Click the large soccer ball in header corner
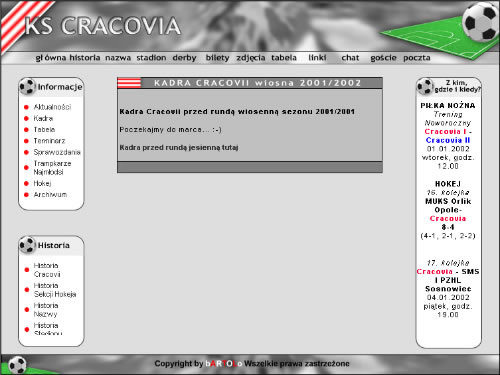The height and width of the screenshot is (375, 500). 481,22
